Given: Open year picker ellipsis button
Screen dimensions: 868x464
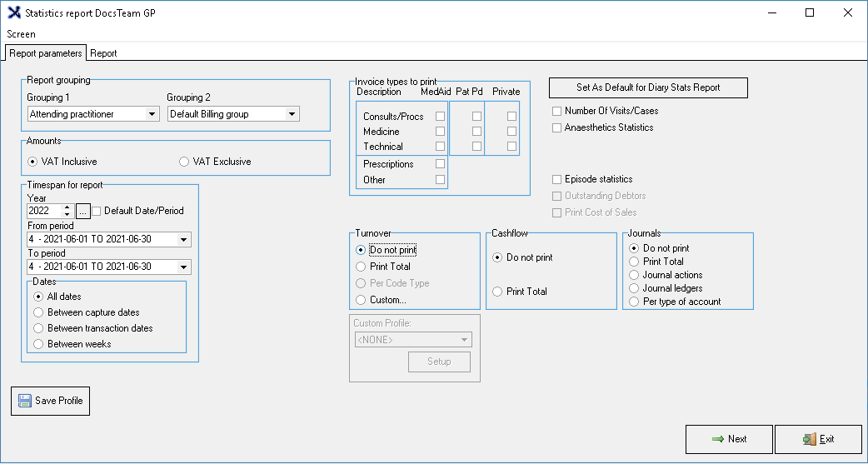Looking at the screenshot, I should [x=82, y=211].
